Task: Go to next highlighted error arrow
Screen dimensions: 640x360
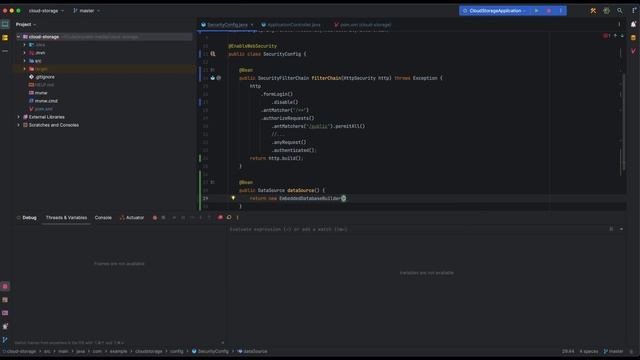Action: (622, 36)
